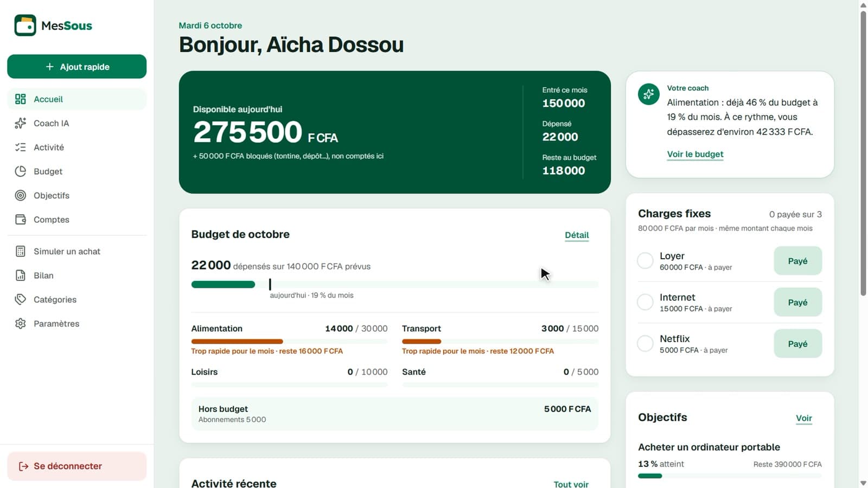This screenshot has width=868, height=488.
Task: Click the Reste au budget 118 000 value
Action: [564, 170]
